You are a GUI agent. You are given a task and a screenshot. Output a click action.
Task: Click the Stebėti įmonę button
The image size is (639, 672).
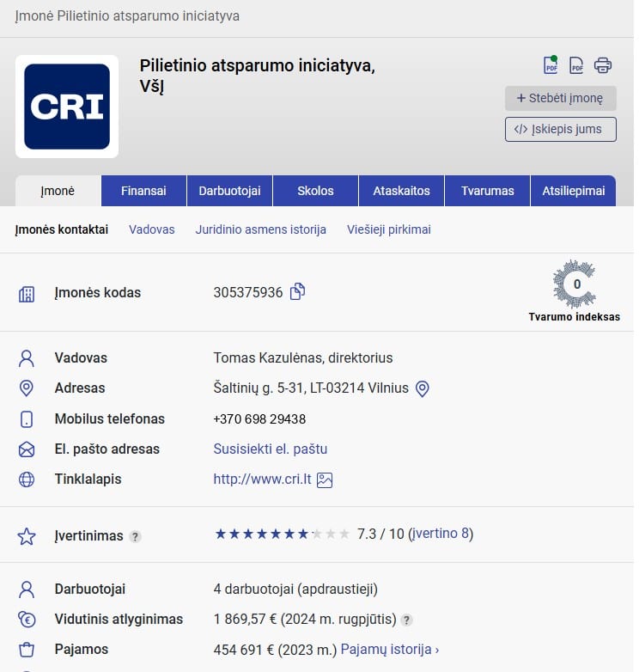561,98
